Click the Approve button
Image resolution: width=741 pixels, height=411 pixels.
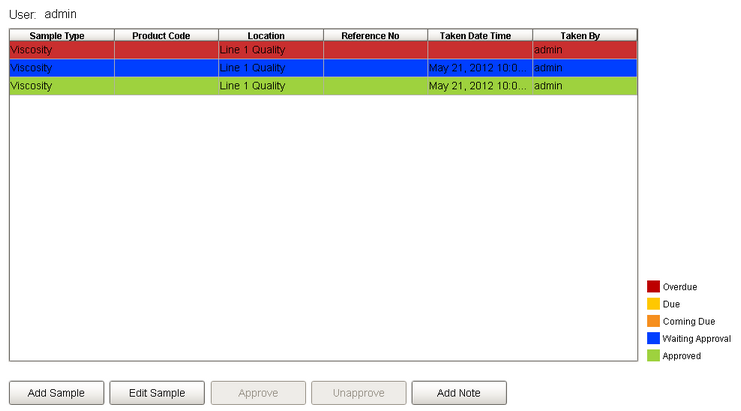257,393
